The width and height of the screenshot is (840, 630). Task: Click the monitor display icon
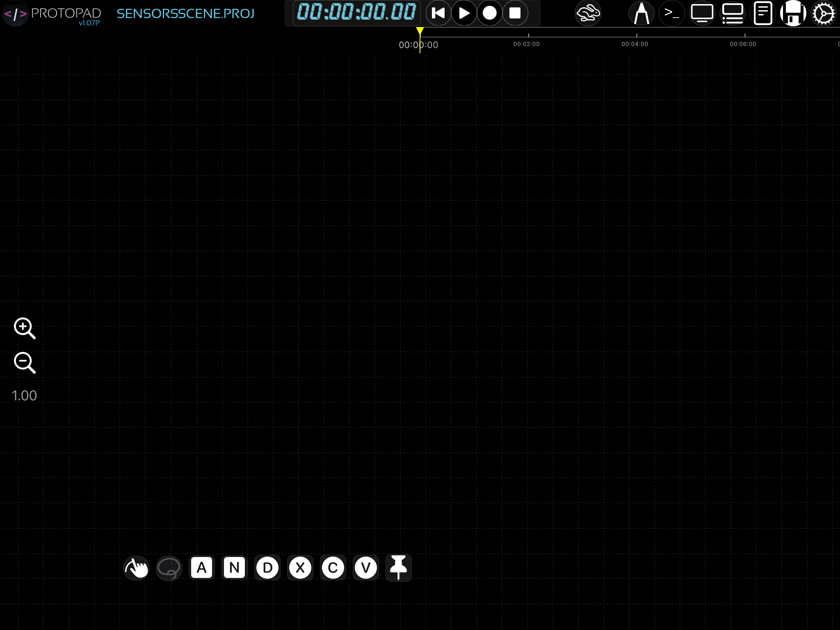tap(702, 14)
